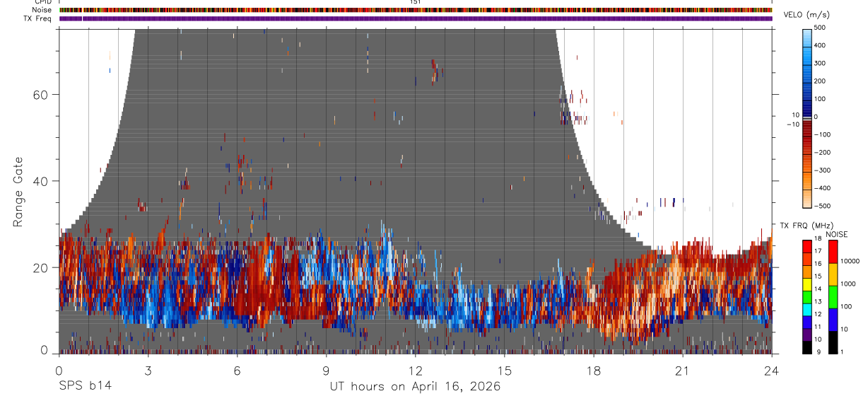Click the '3' tick on UT hours axis
868x401 pixels.
click(x=148, y=369)
